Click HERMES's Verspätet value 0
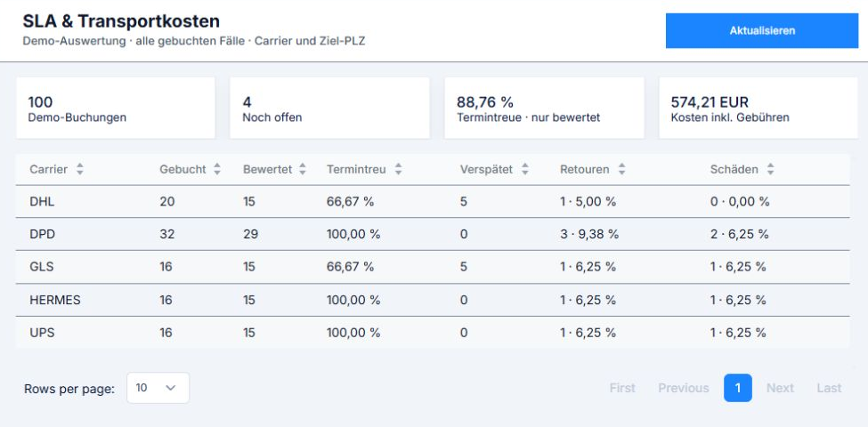Viewport: 868px width, 427px height. 464,300
